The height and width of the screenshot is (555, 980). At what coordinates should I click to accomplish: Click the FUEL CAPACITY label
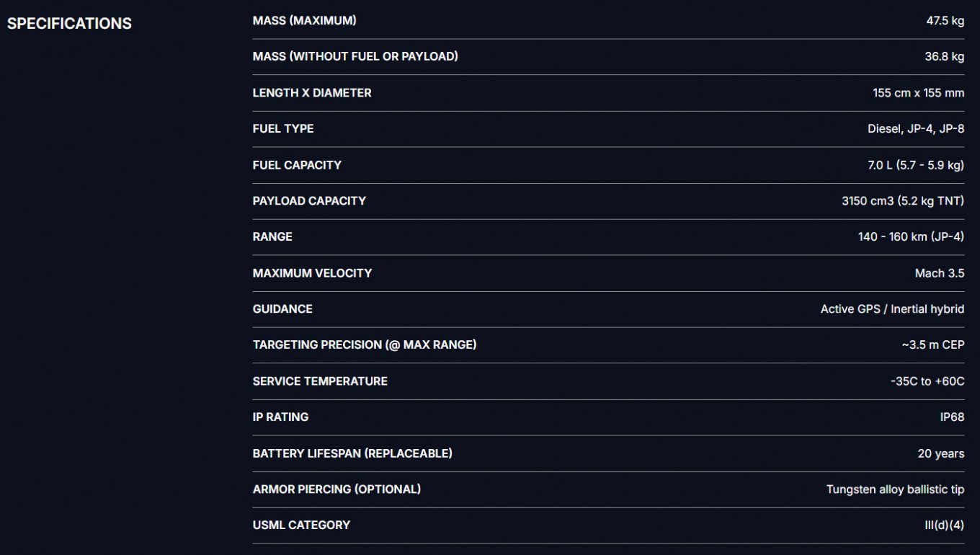(x=297, y=165)
